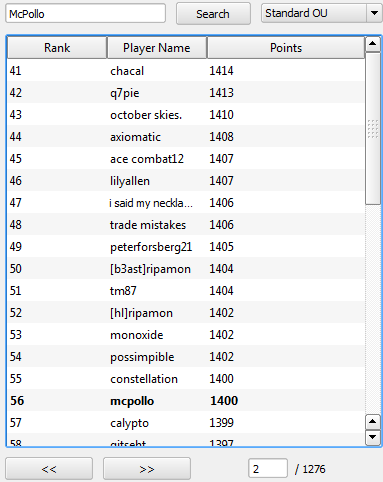
Task: Click points value 1405
Action: 221,247
